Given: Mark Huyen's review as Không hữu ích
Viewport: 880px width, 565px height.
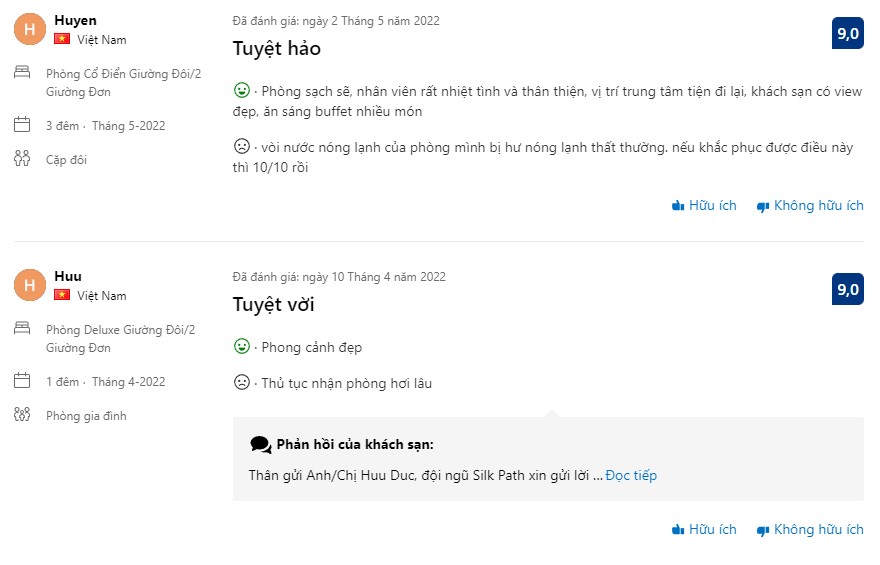Looking at the screenshot, I should [x=809, y=205].
